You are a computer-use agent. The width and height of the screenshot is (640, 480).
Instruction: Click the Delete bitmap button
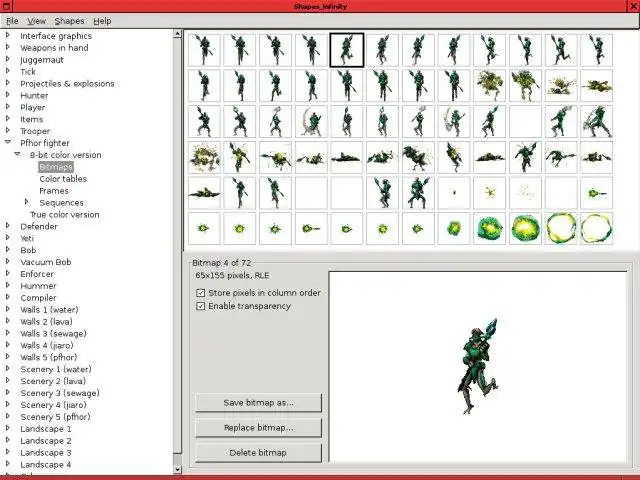(258, 453)
